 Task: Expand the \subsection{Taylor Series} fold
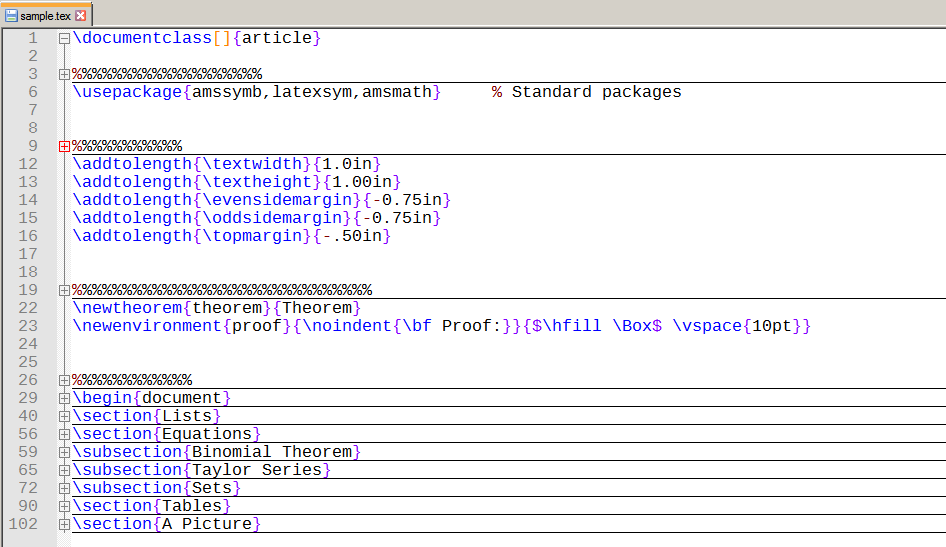pyautogui.click(x=64, y=470)
